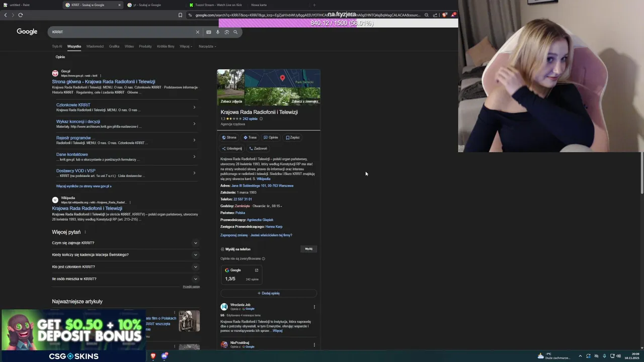This screenshot has height=362, width=644.
Task: Open the zoom magnifier icon in address bar
Action: pyautogui.click(x=427, y=15)
